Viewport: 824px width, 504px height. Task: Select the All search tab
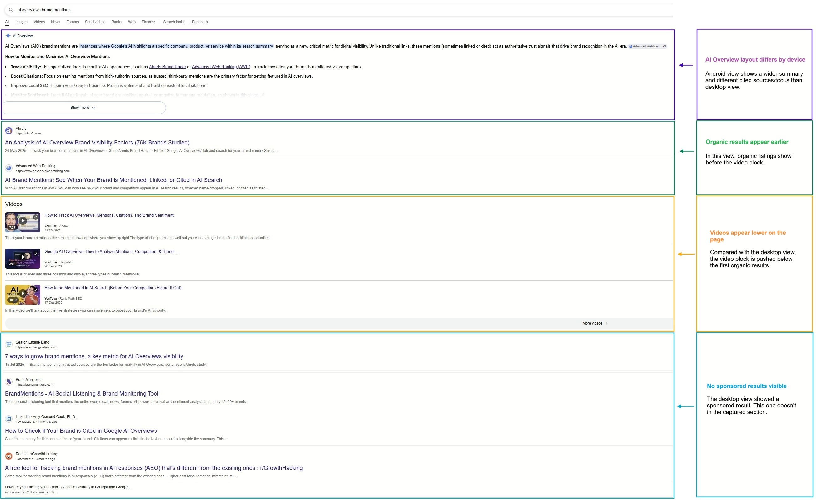[7, 22]
